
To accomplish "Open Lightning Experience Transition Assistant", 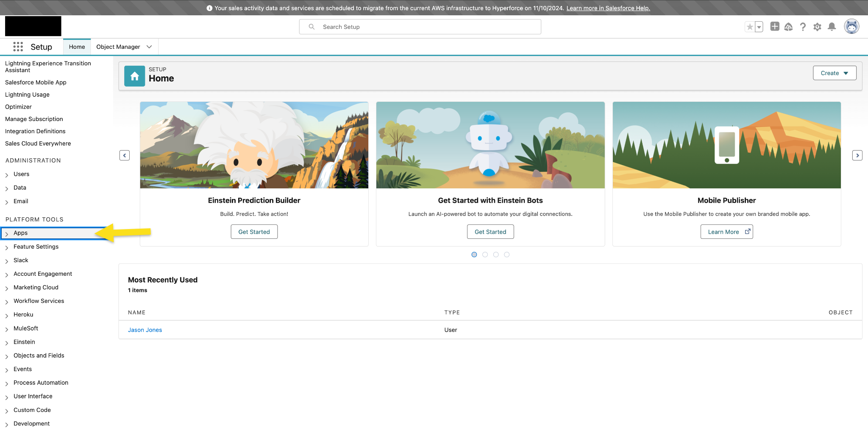I will coord(48,67).
